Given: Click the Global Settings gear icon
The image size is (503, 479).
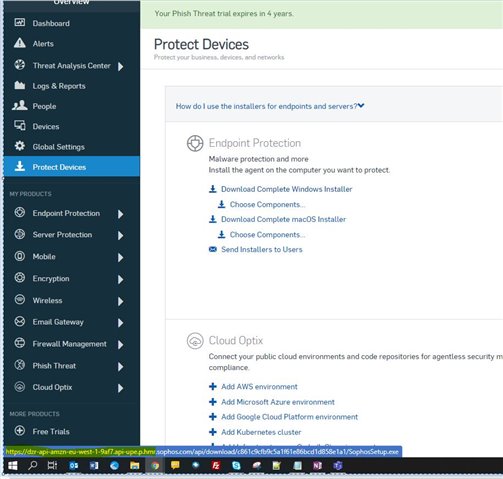Looking at the screenshot, I should pos(20,146).
